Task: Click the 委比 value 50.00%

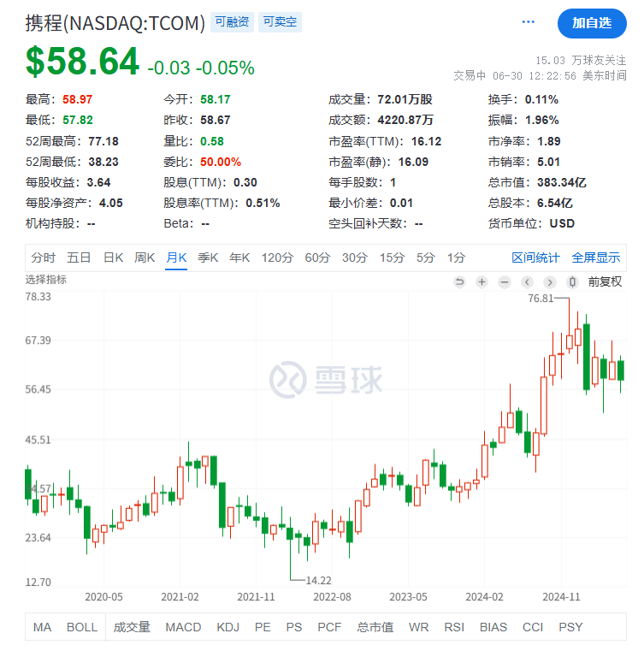Action: pyautogui.click(x=221, y=162)
